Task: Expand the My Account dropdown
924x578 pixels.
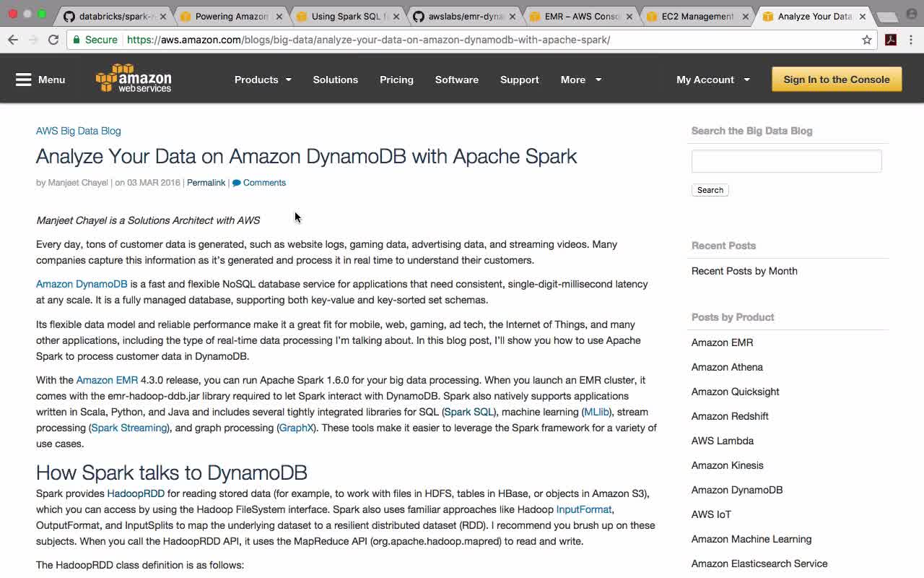Action: click(713, 79)
